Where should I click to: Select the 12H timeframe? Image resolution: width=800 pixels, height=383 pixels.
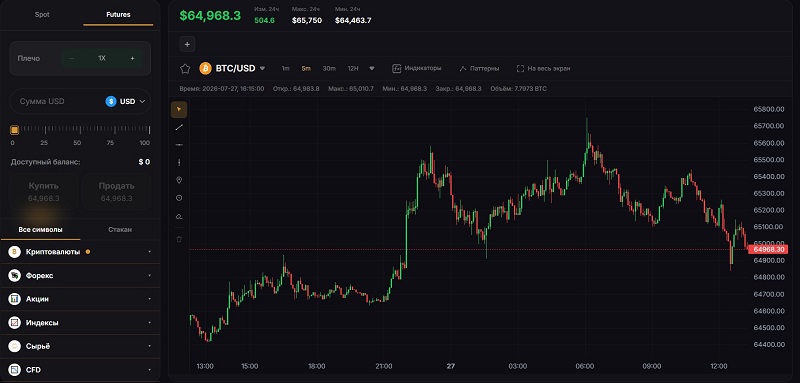(353, 68)
